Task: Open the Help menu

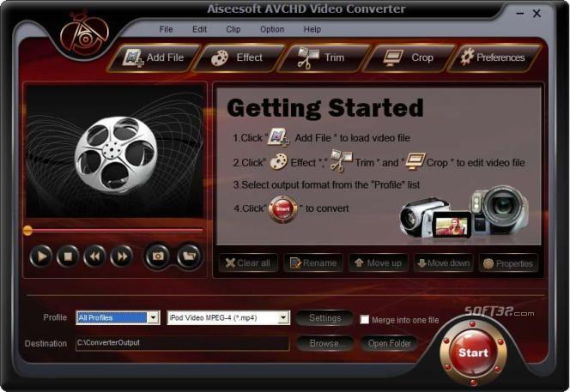Action: [x=312, y=29]
